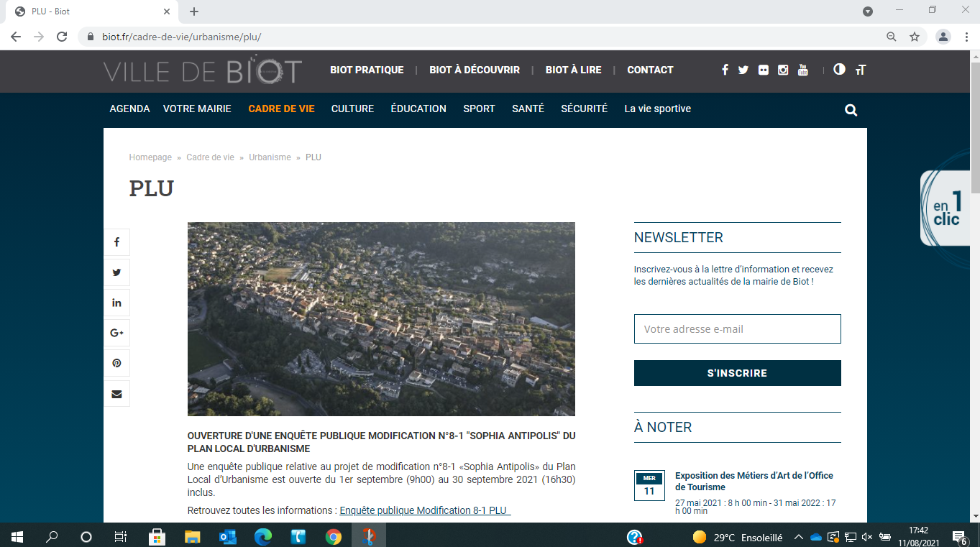Viewport: 980px width, 547px height.
Task: Open the Chrome profile avatar
Action: click(x=944, y=37)
